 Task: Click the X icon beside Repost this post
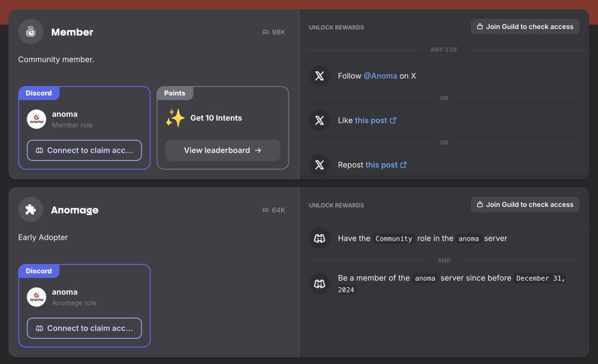pos(319,165)
